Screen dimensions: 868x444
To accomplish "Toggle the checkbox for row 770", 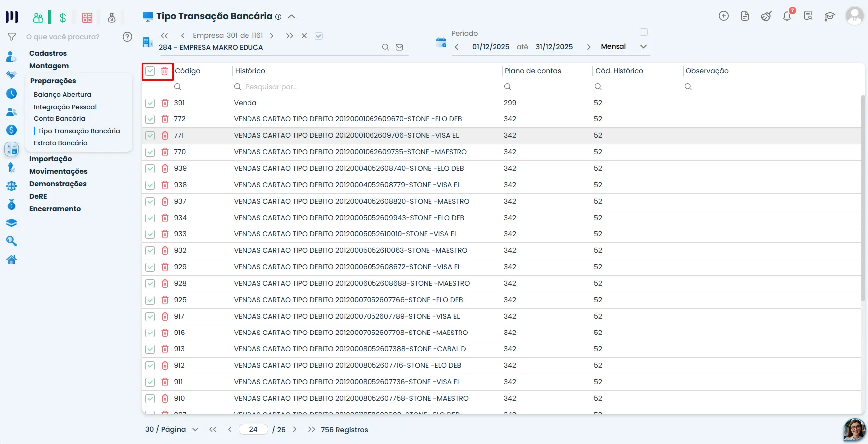I will (150, 152).
